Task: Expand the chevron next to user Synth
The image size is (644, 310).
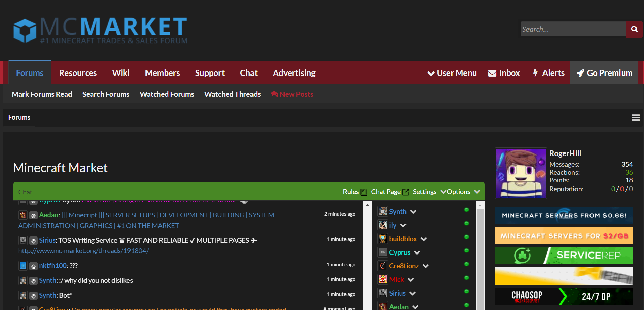Action: (413, 212)
